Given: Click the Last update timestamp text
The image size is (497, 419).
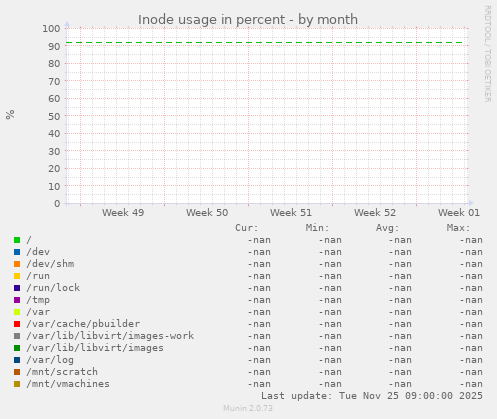Looking at the screenshot, I should (x=372, y=396).
